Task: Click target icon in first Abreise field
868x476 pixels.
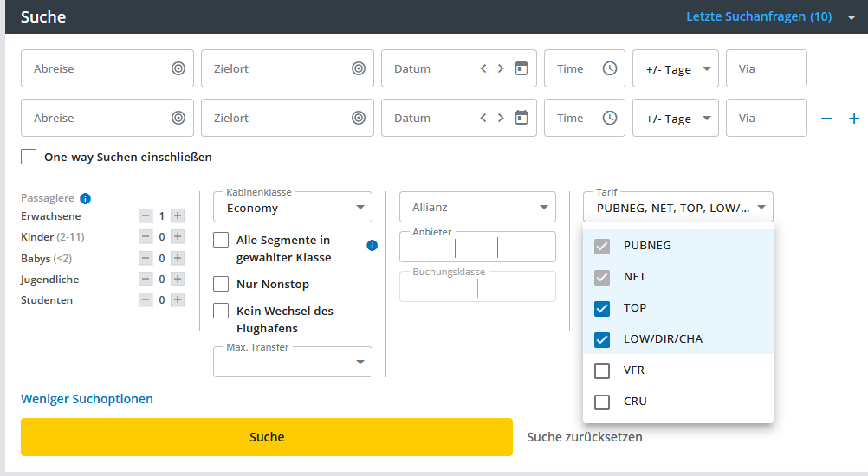Action: 178,68
